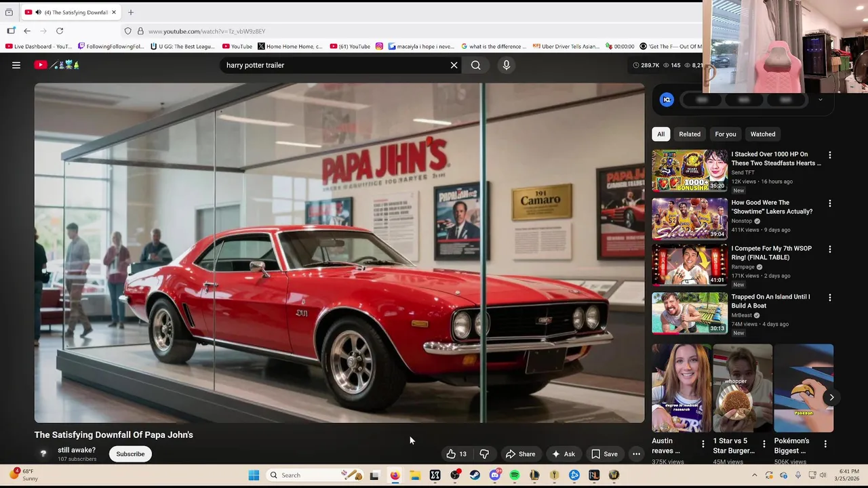The image size is (868, 488).
Task: Open the U GG bookmark
Action: (x=182, y=47)
